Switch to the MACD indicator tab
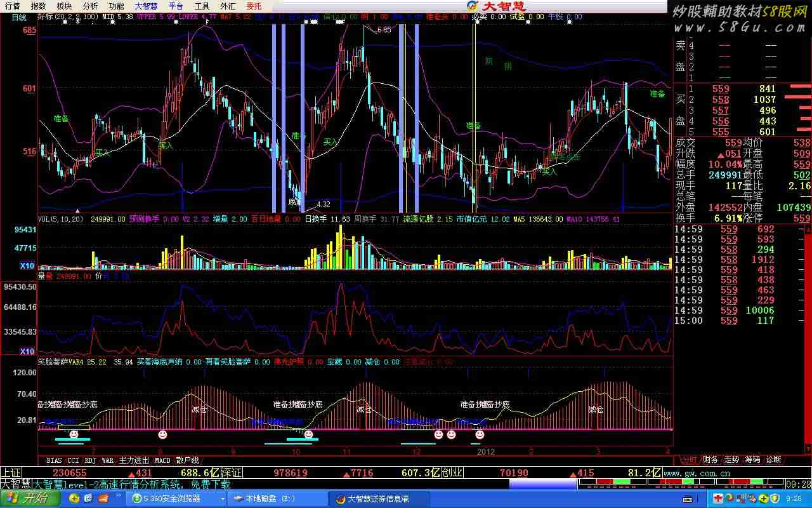 click(x=163, y=460)
